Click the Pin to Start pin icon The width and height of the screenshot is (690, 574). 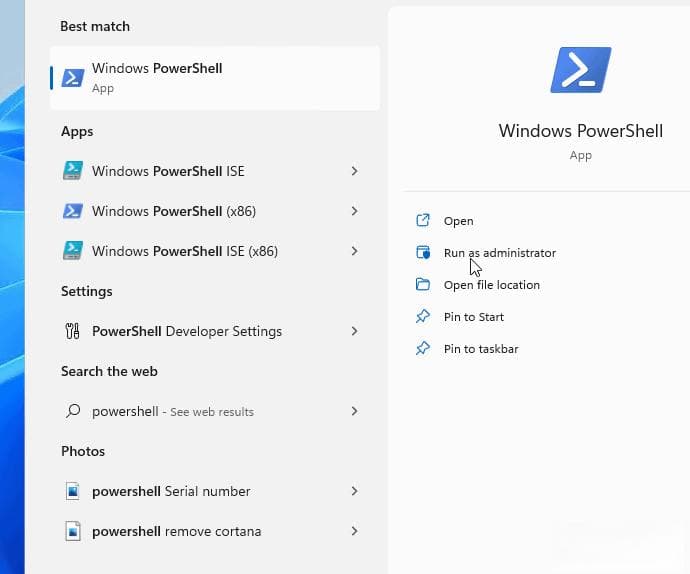(x=423, y=316)
